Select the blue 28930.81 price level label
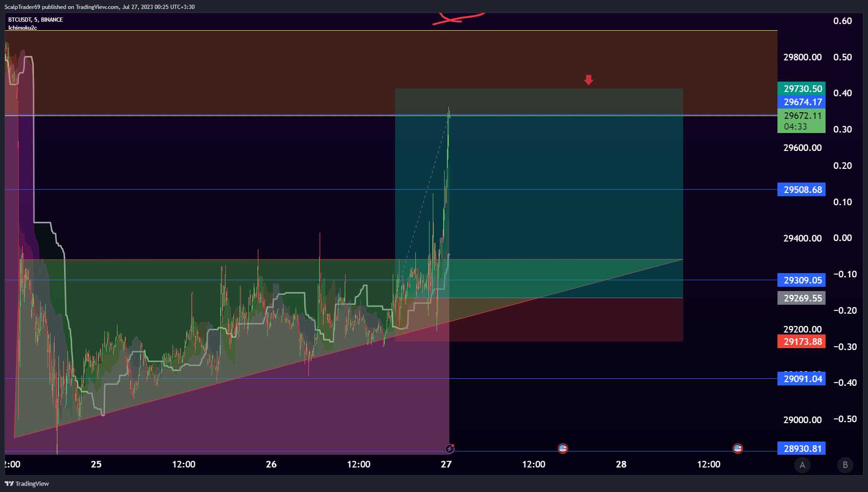 click(x=802, y=449)
